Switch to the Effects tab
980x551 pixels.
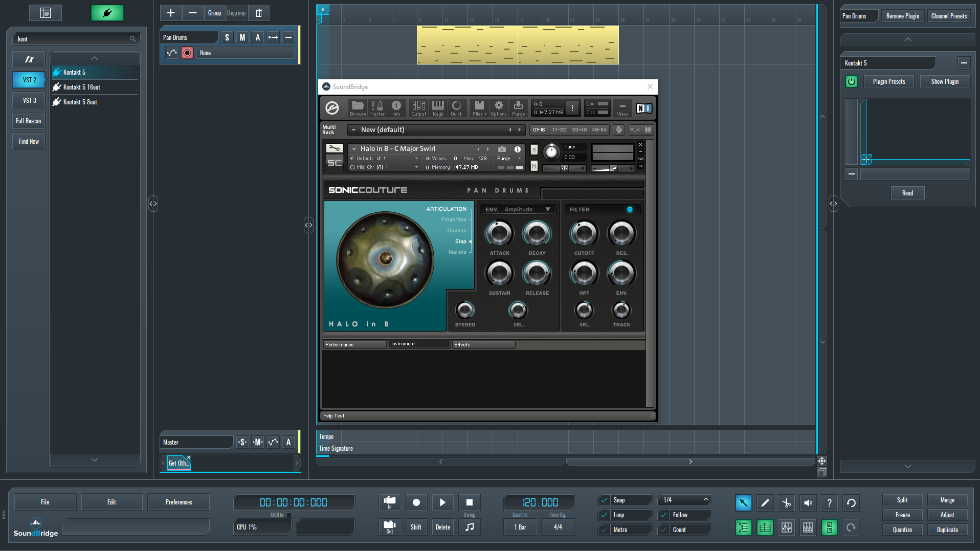(x=483, y=345)
